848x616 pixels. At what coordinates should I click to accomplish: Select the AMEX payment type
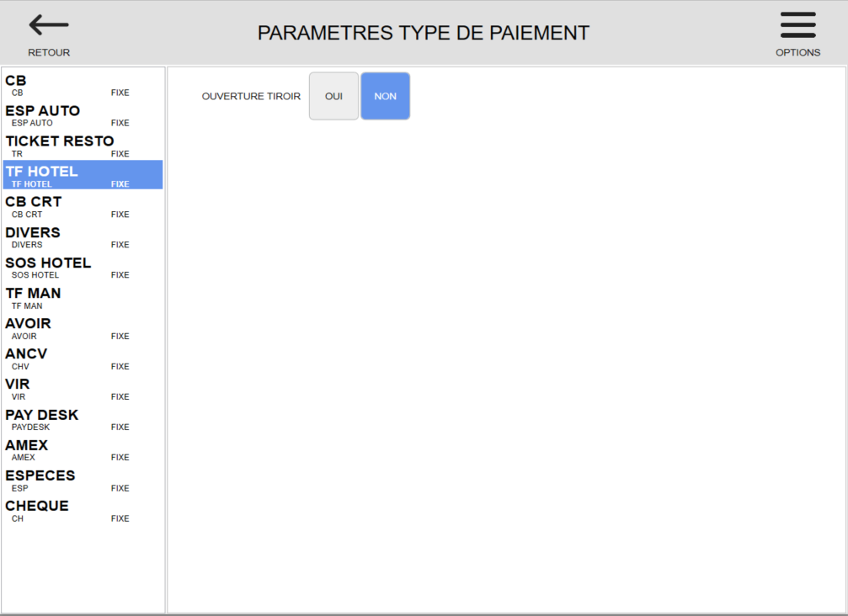point(83,449)
